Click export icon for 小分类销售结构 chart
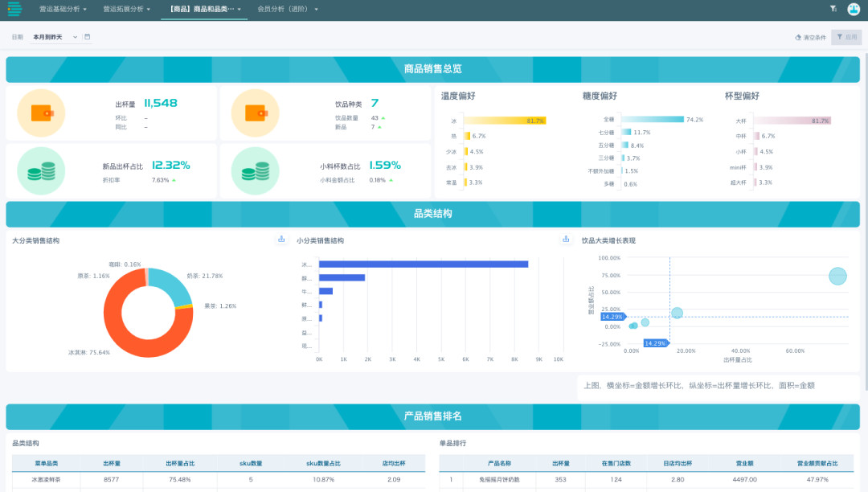 (564, 240)
